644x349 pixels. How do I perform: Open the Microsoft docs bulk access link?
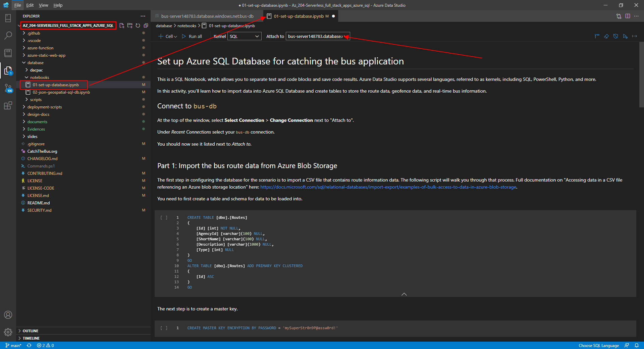point(388,187)
